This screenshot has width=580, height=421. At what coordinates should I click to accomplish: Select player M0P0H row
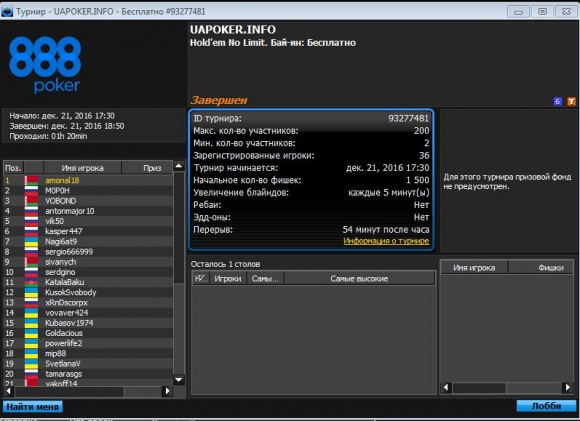pyautogui.click(x=88, y=191)
